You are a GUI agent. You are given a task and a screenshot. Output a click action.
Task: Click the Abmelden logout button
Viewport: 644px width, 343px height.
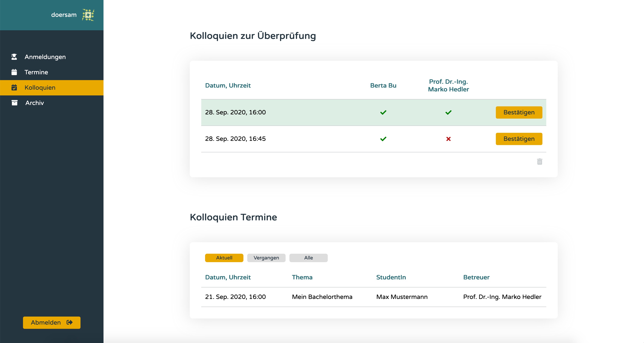[52, 322]
